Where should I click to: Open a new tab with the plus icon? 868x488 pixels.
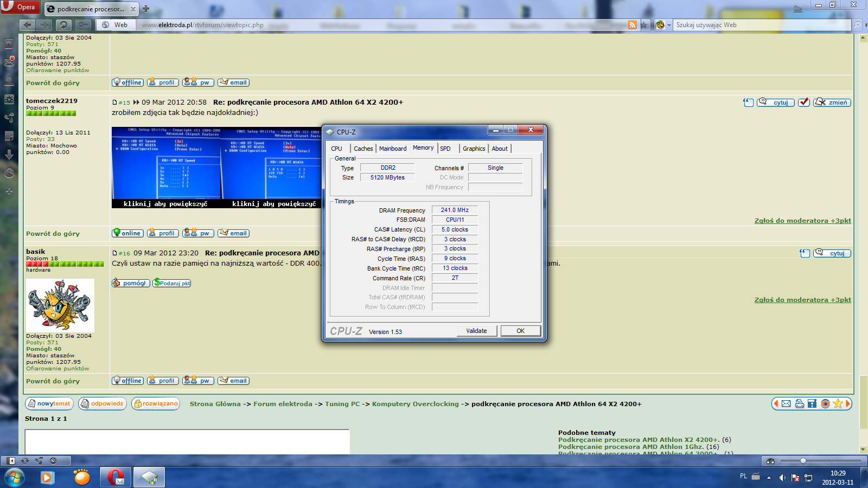146,9
